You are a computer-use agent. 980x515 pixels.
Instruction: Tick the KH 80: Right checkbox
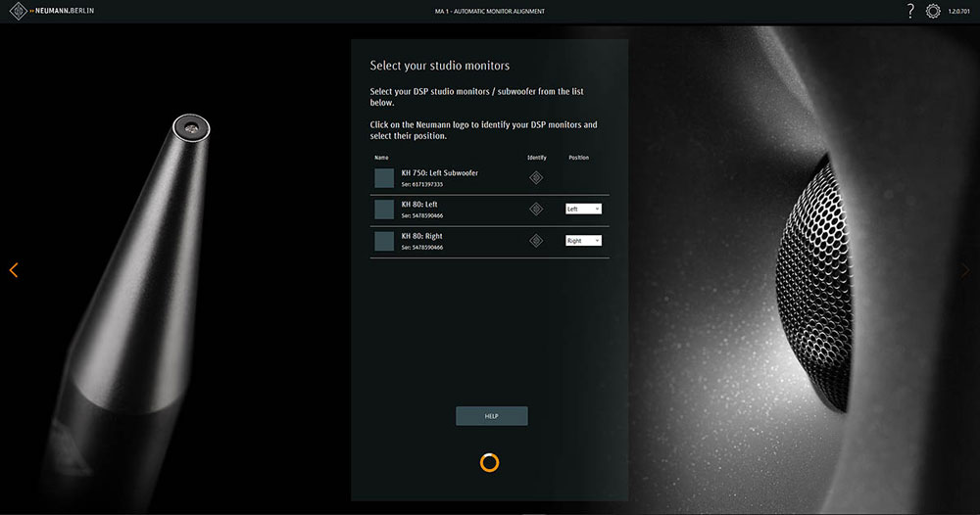click(384, 241)
